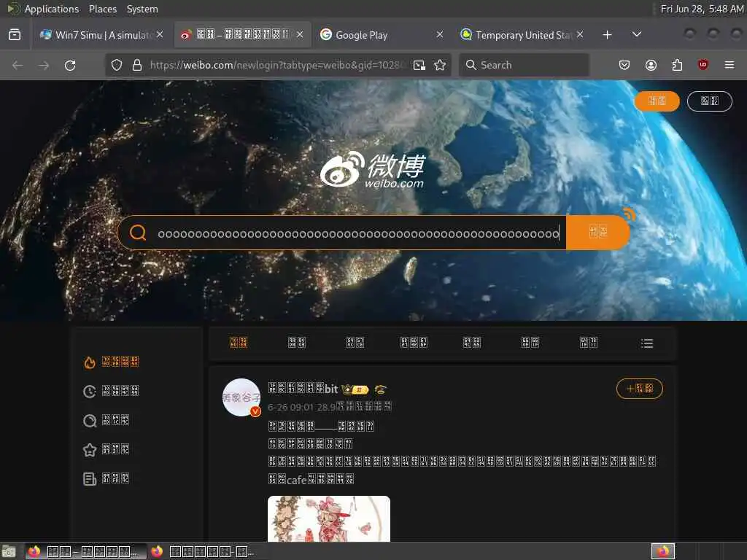The height and width of the screenshot is (560, 747).
Task: Open the Firefox account icon
Action: [651, 65]
